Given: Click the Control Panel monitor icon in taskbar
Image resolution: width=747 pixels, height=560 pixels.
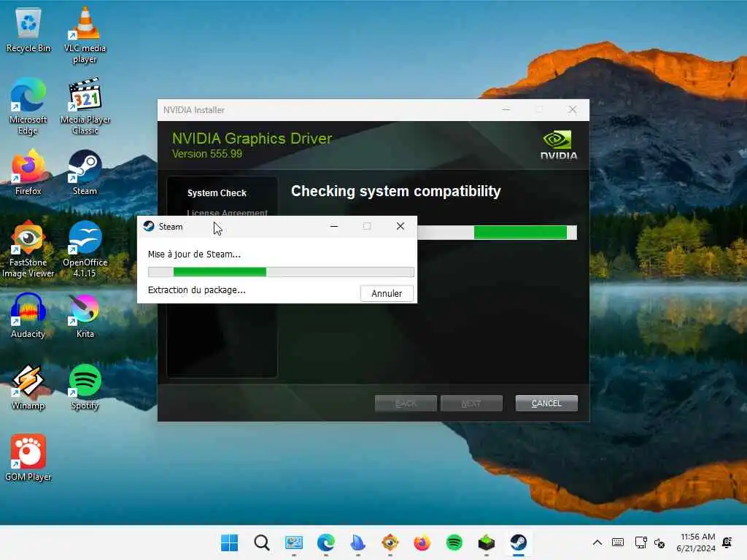Looking at the screenshot, I should click(294, 542).
